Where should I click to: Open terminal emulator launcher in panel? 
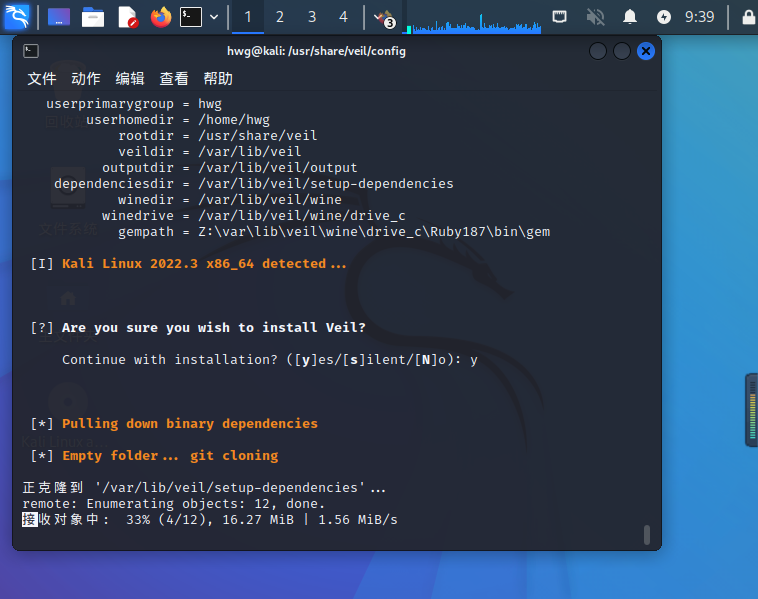pos(191,17)
